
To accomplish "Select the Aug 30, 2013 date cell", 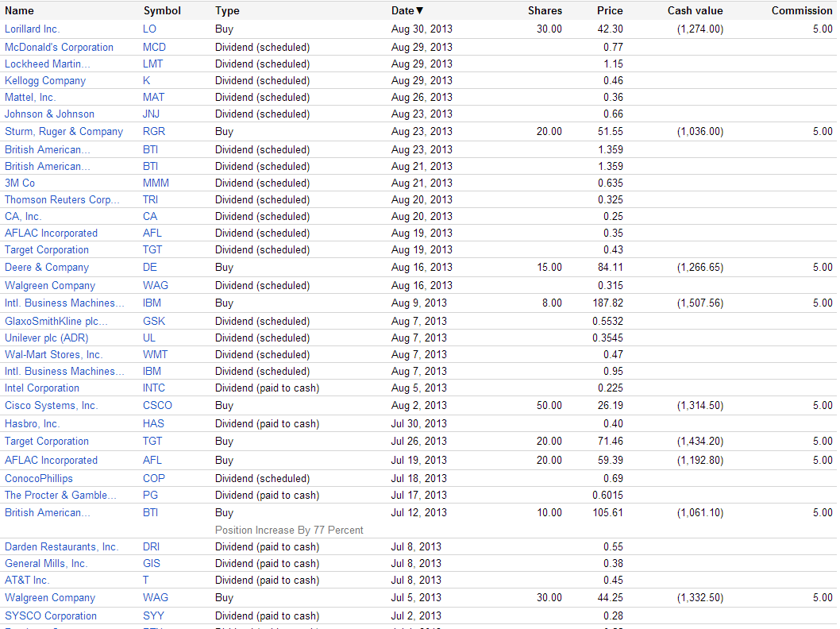I will pos(422,29).
